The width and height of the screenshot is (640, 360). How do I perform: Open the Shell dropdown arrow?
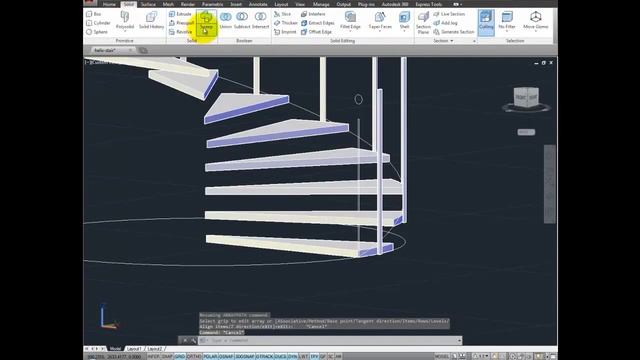pyautogui.click(x=404, y=31)
